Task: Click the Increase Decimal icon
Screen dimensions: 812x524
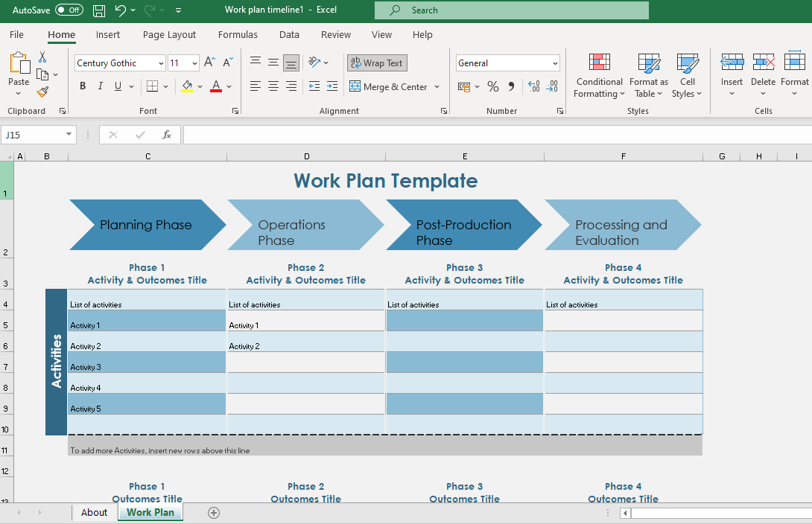Action: (x=533, y=86)
